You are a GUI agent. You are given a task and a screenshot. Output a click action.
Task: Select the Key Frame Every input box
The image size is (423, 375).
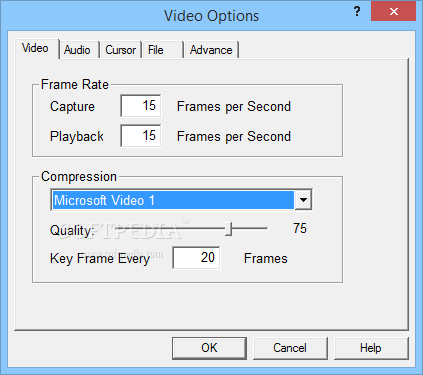pos(196,258)
